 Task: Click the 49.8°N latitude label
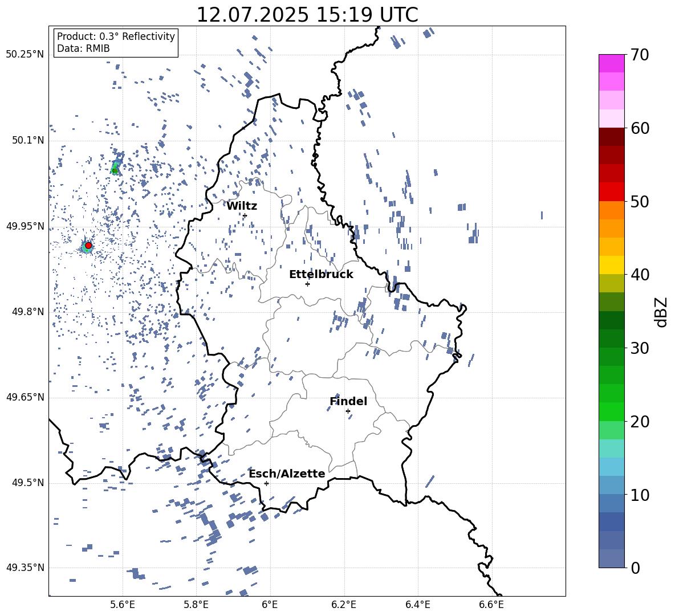click(28, 312)
